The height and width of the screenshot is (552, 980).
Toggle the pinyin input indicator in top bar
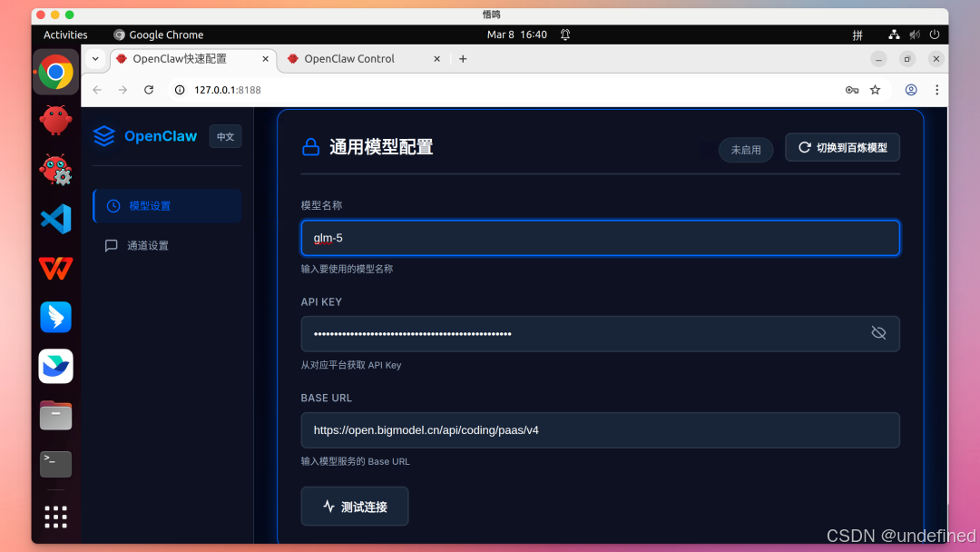coord(857,34)
